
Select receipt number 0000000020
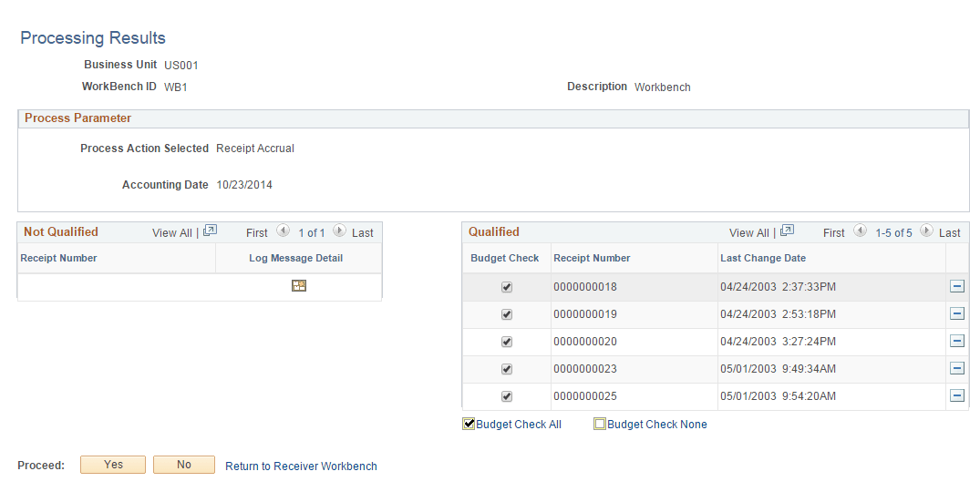[585, 342]
